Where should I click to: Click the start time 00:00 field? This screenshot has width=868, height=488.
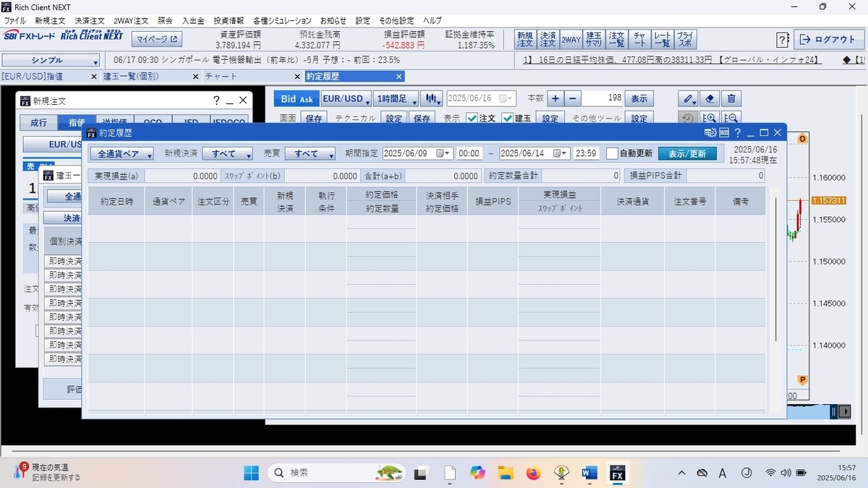point(469,154)
